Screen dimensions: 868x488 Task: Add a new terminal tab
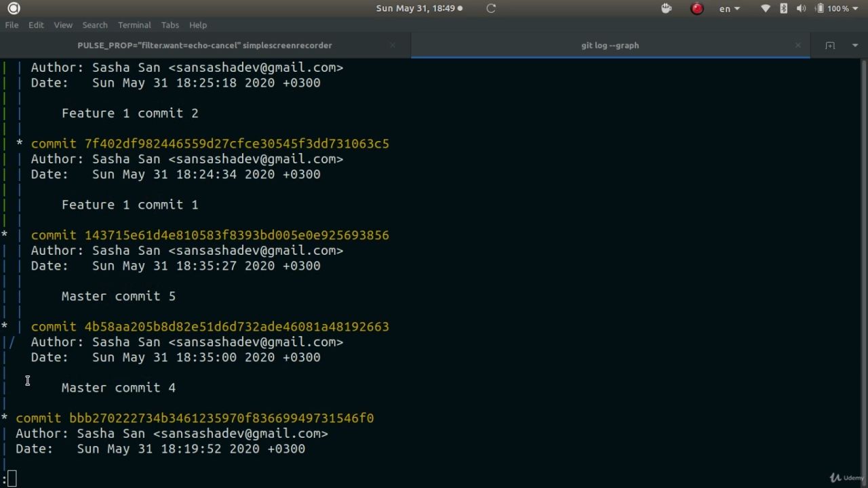click(x=830, y=45)
